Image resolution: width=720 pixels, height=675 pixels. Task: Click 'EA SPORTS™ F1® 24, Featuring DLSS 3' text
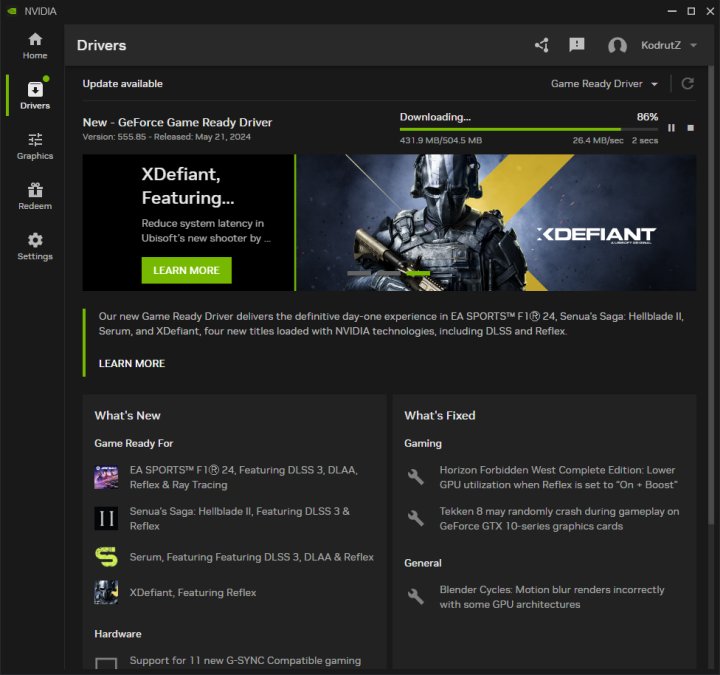point(243,477)
